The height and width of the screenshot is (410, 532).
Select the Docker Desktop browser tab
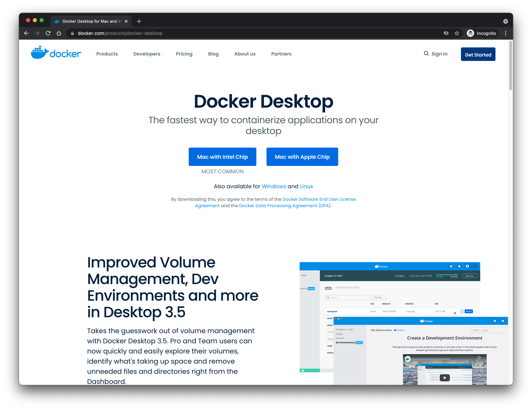(91, 21)
